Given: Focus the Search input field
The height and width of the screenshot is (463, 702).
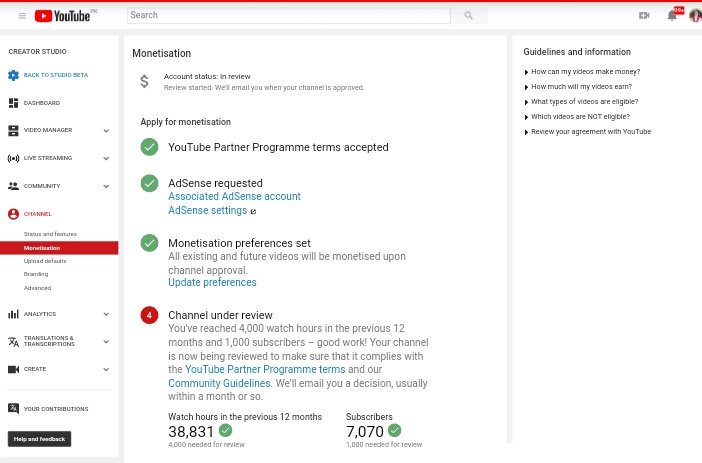Looking at the screenshot, I should click(x=289, y=15).
